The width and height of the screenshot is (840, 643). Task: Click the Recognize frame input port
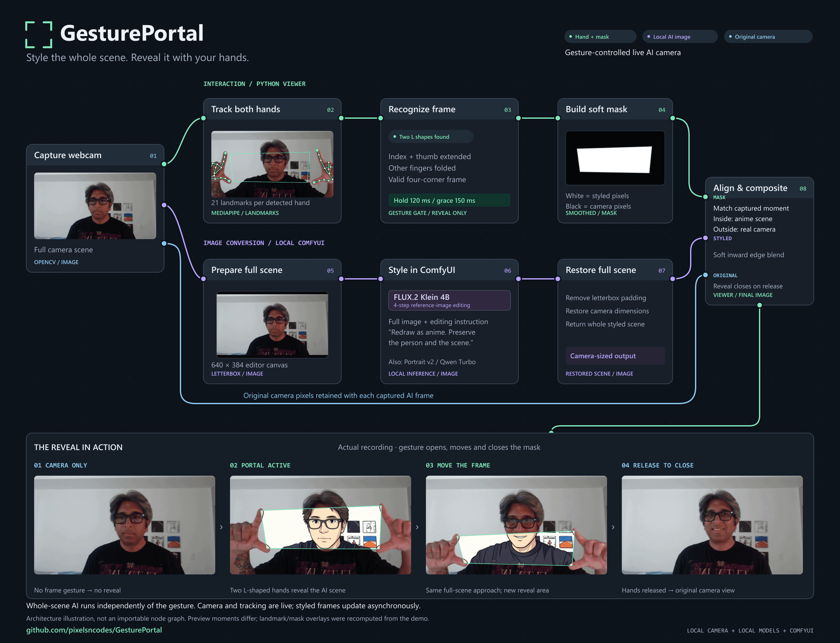pos(381,118)
